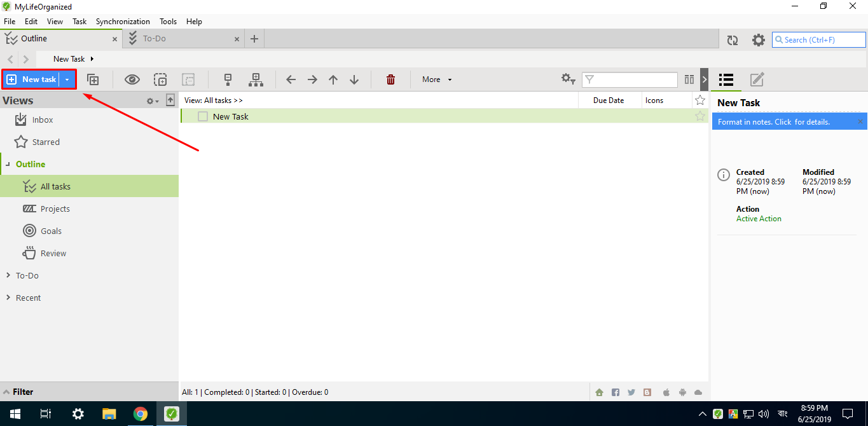Click the greyed dashed collapse-box toolbar icon
The width and height of the screenshot is (868, 426).
pyautogui.click(x=188, y=79)
